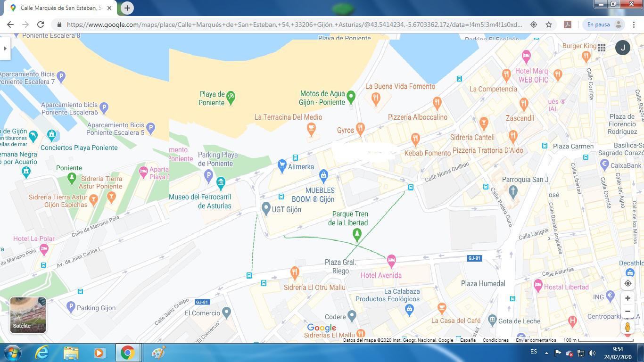This screenshot has height=362, width=644.
Task: Switch to Satélite map view thumbnail
Action: 28,315
